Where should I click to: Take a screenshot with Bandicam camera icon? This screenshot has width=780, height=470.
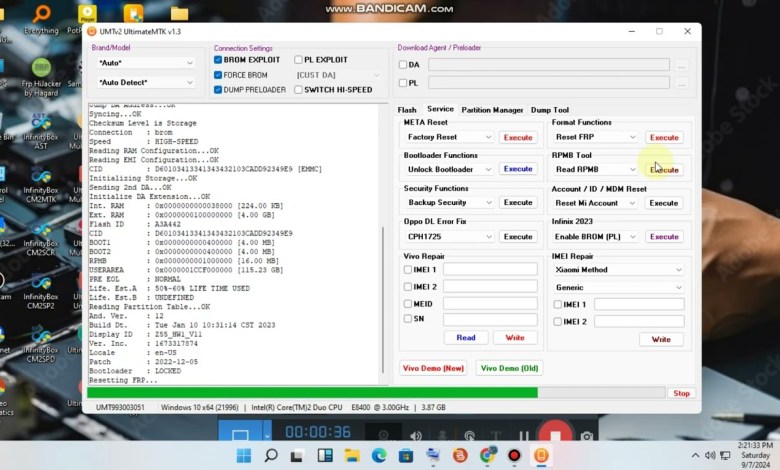click(587, 436)
